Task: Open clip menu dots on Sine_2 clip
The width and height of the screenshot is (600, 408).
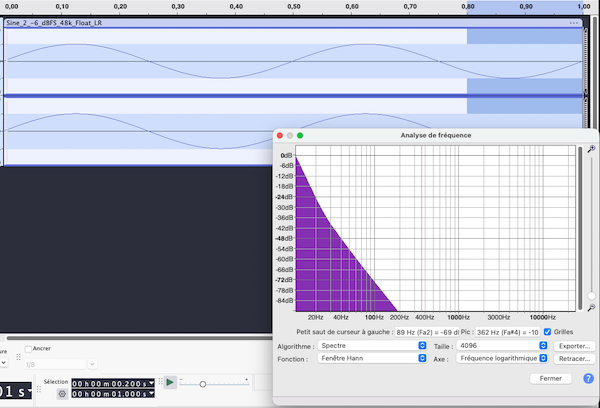Action: [x=574, y=23]
